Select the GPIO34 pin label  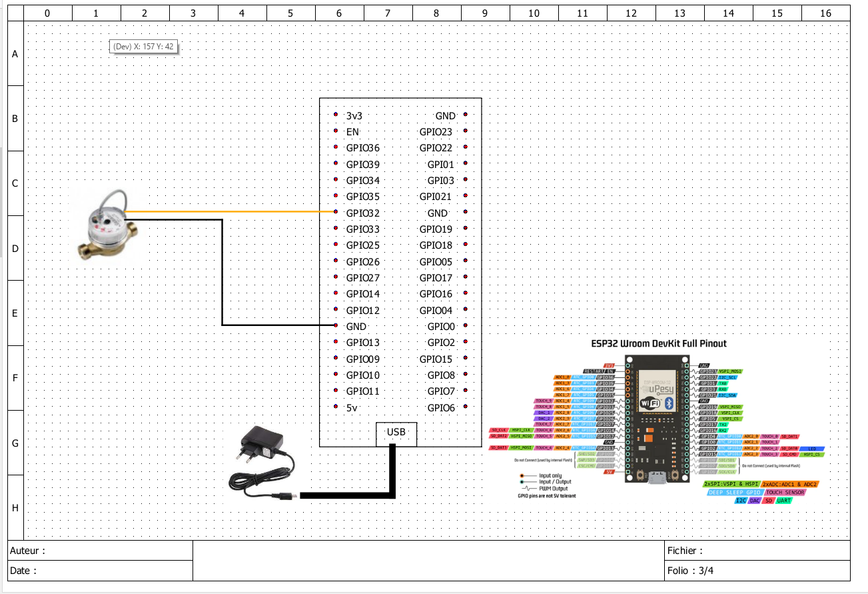[362, 181]
